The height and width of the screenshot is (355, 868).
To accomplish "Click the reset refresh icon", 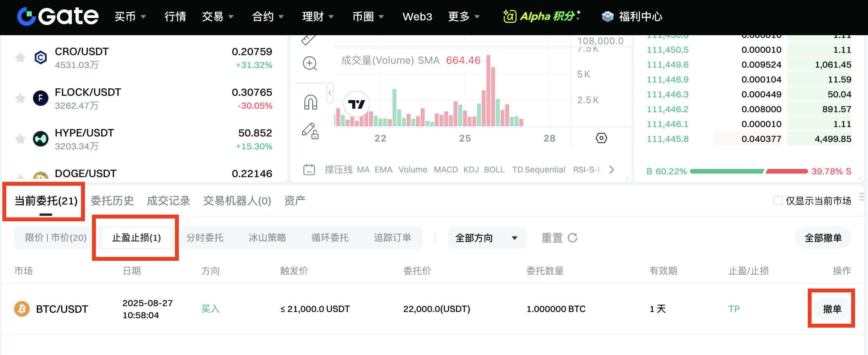I will pyautogui.click(x=573, y=238).
